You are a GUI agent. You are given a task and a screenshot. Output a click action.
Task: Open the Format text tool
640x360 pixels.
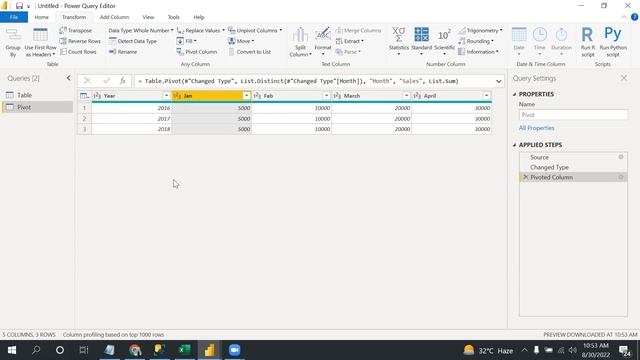coord(323,42)
